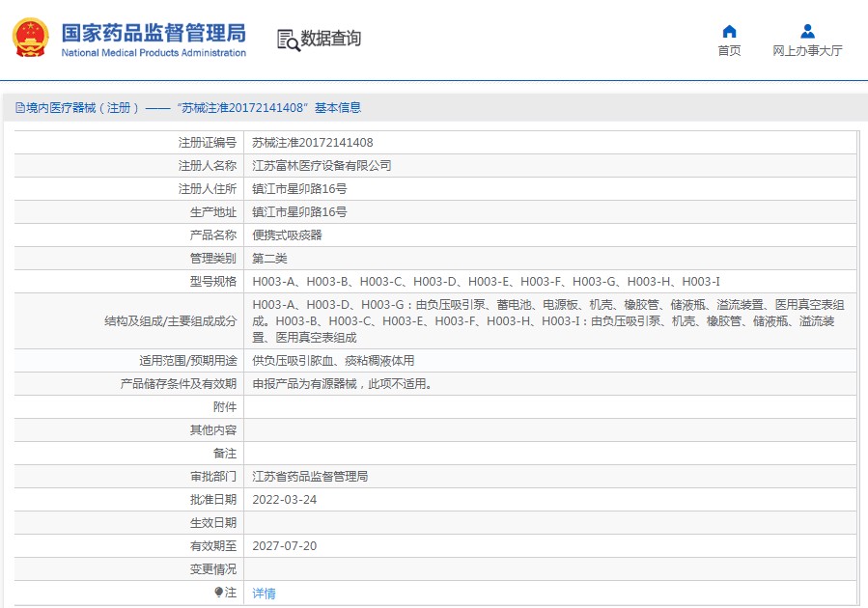Click the 注册人住所 label
This screenshot has height=608, width=868.
208,189
